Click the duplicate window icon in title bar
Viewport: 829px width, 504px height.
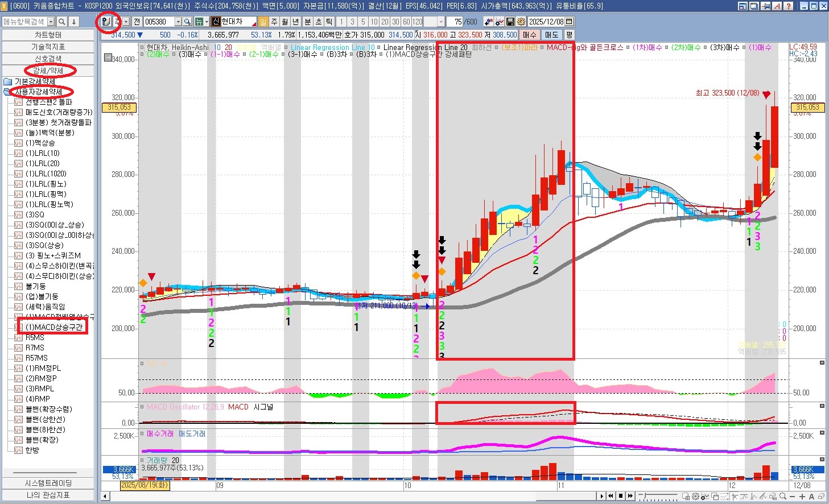[754, 6]
